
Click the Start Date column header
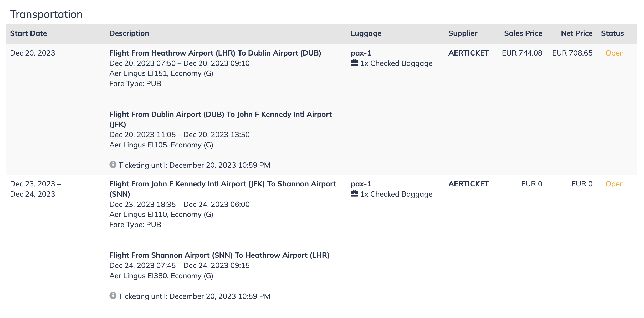28,33
